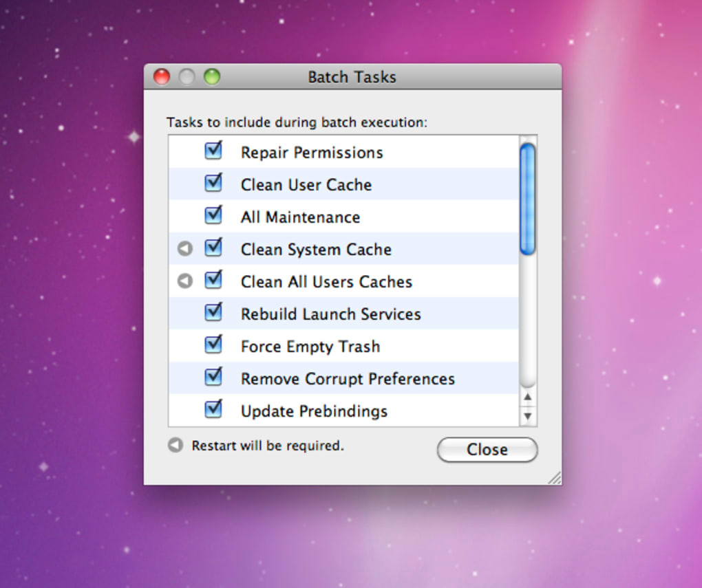Click the green zoom window button
The width and height of the screenshot is (702, 588).
click(212, 76)
